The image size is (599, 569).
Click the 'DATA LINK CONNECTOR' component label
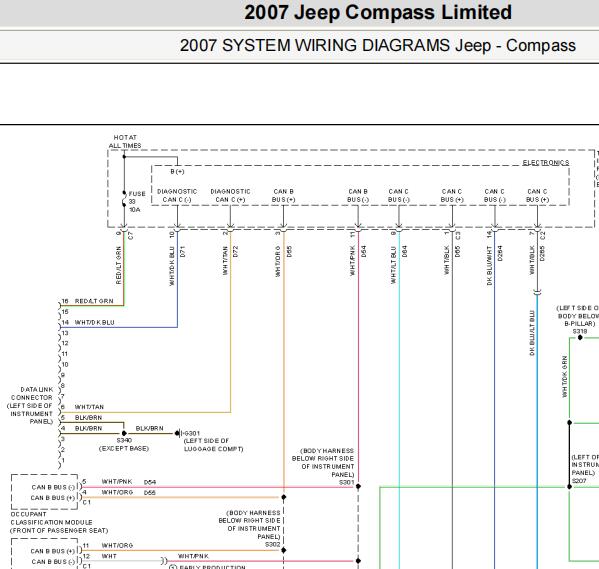(30, 405)
